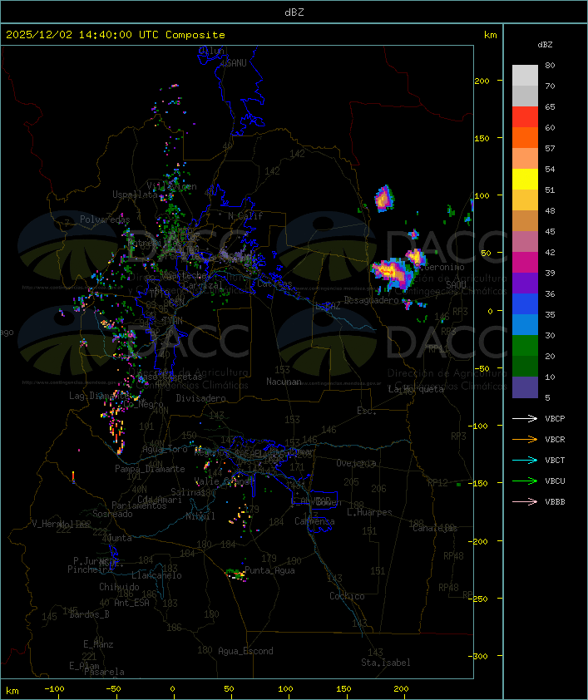588x700 pixels.
Task: Click the Sta.Isabel place label
Action: pos(386,663)
